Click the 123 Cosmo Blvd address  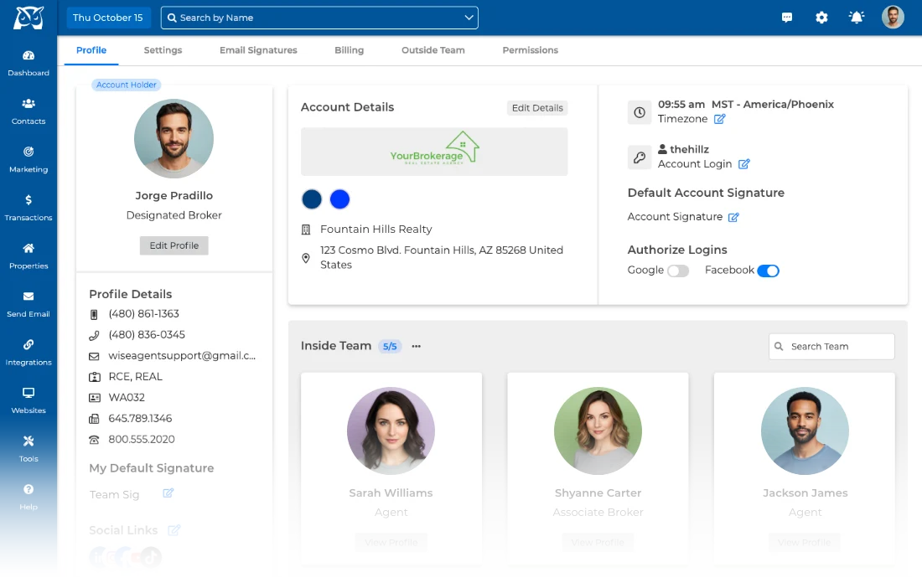(x=442, y=258)
